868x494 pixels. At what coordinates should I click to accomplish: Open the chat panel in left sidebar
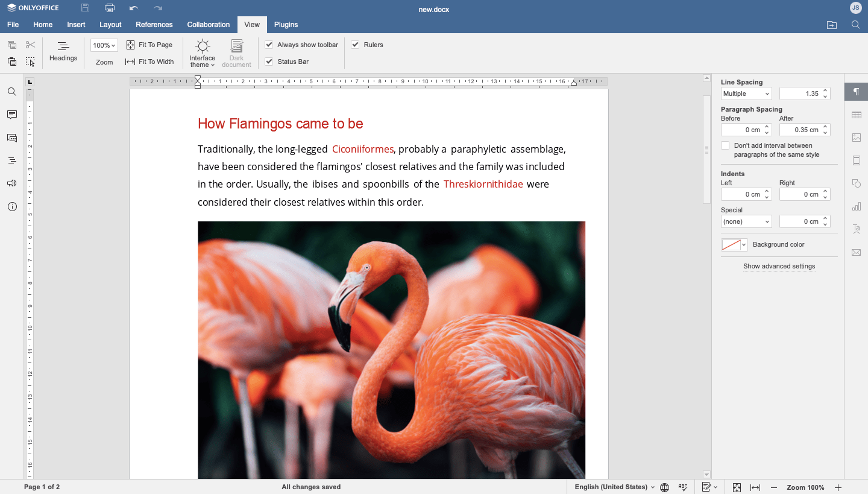pos(11,138)
